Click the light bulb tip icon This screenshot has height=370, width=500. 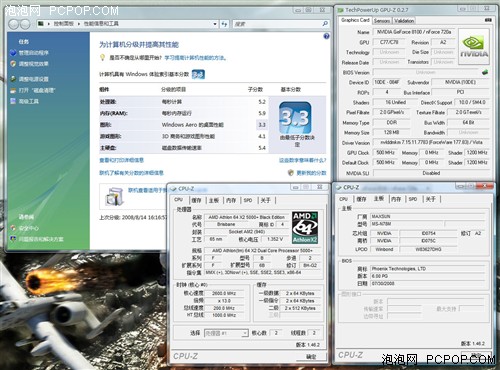103,58
